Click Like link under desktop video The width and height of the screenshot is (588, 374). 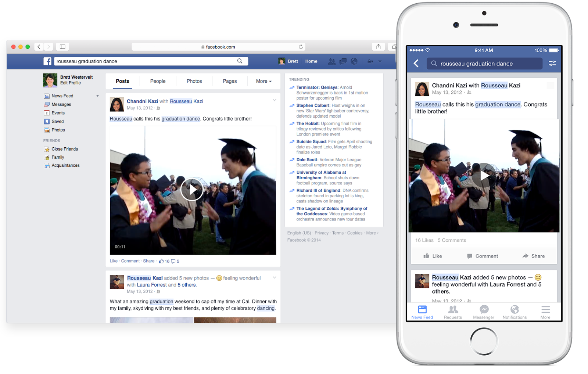(114, 261)
